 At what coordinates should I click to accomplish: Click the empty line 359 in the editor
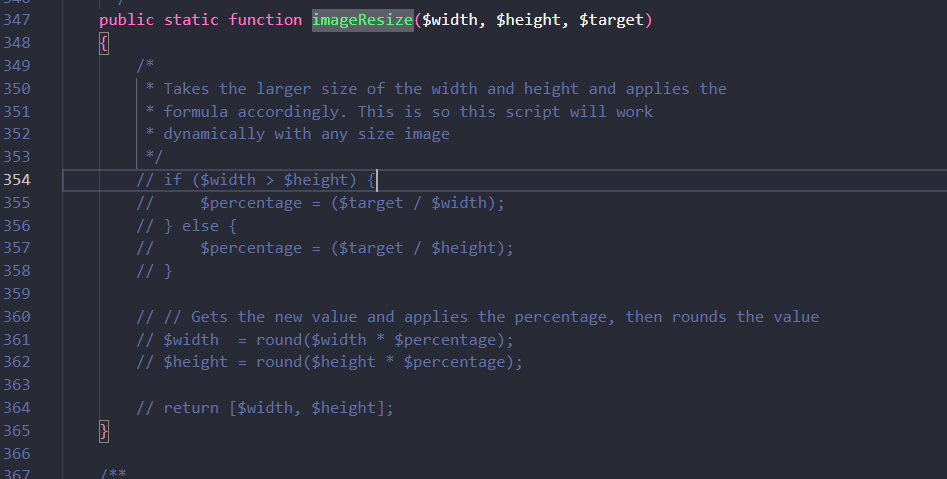(x=400, y=294)
